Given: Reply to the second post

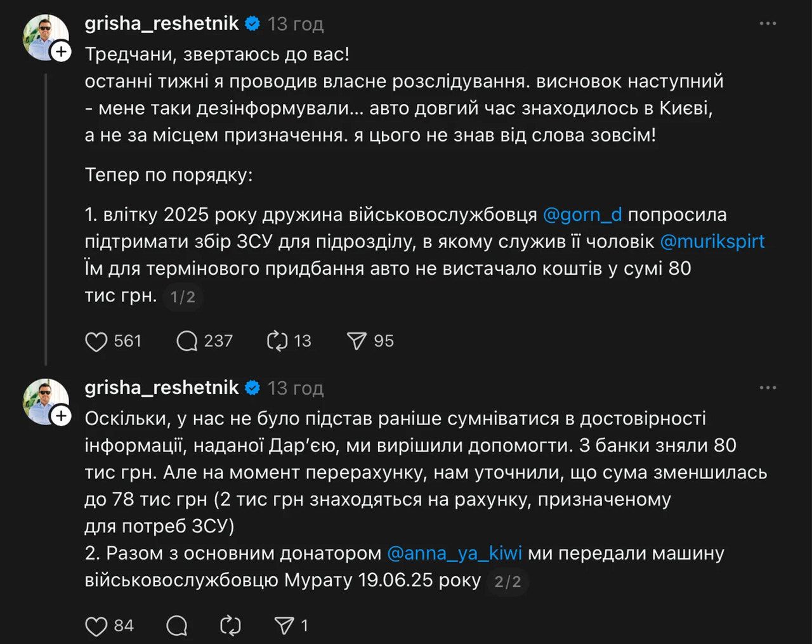Looking at the screenshot, I should [x=177, y=626].
